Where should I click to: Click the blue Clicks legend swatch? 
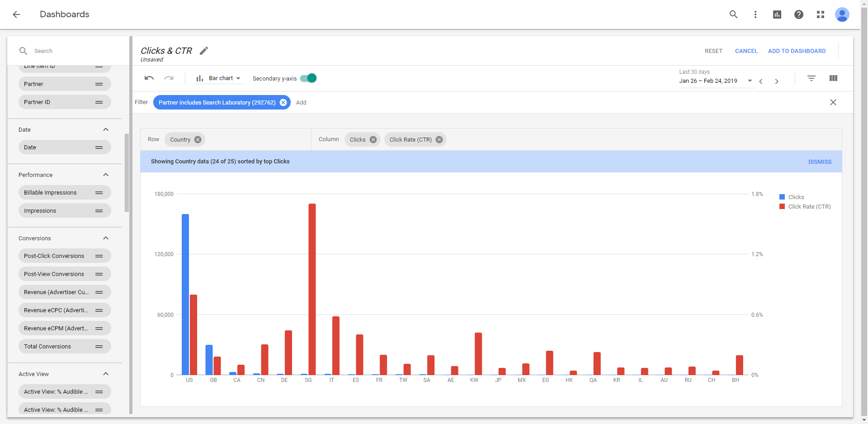[782, 197]
